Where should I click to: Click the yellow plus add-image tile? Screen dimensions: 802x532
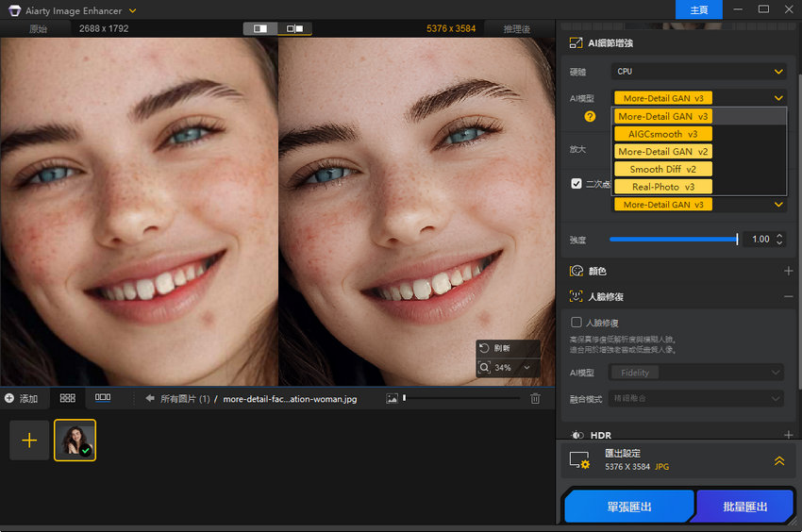point(29,440)
